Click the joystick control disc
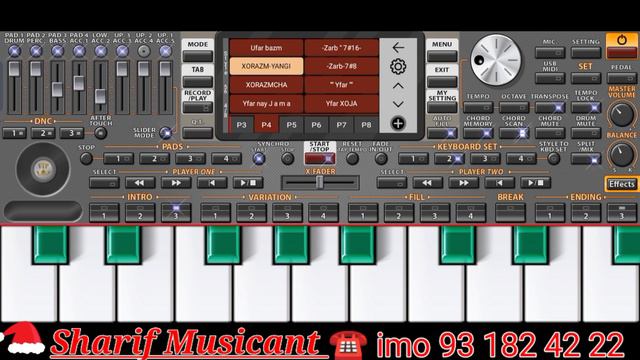This screenshot has height=360, width=640. (43, 169)
